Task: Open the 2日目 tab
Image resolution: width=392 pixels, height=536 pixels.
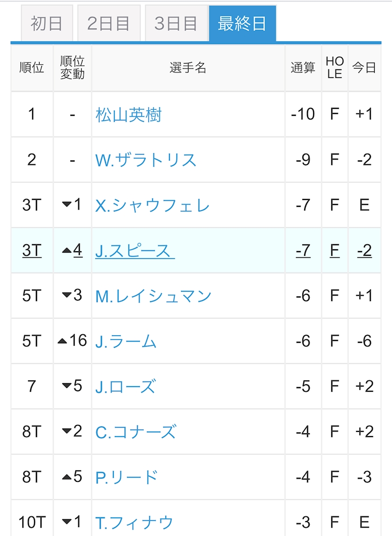Action: pyautogui.click(x=109, y=24)
